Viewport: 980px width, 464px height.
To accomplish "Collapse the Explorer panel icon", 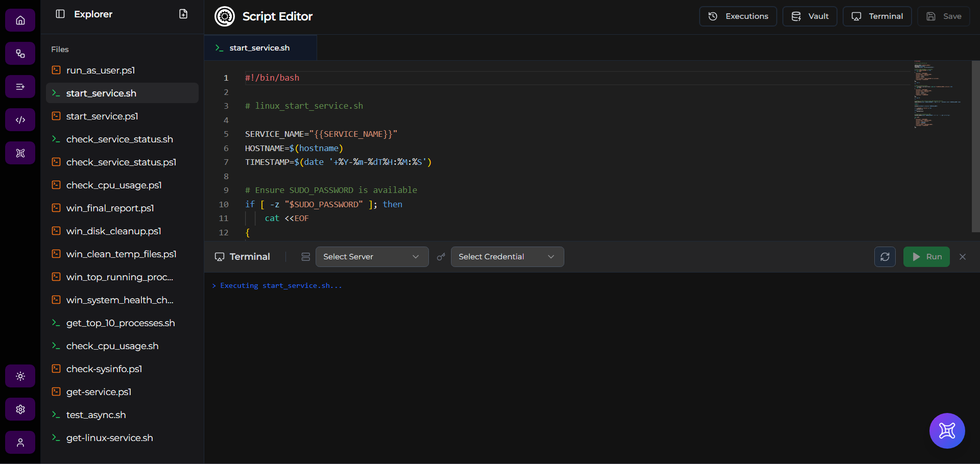I will pyautogui.click(x=60, y=14).
